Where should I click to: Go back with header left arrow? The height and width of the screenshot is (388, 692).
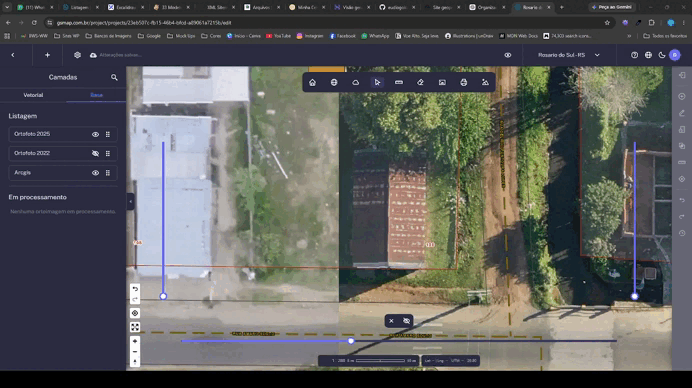coord(13,55)
